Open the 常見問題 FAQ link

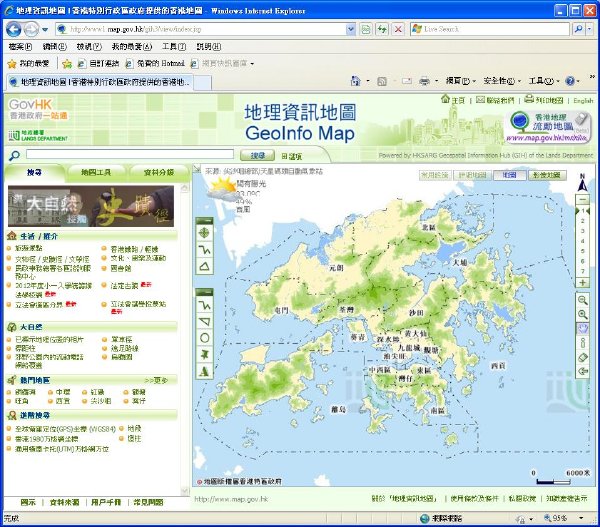(148, 502)
